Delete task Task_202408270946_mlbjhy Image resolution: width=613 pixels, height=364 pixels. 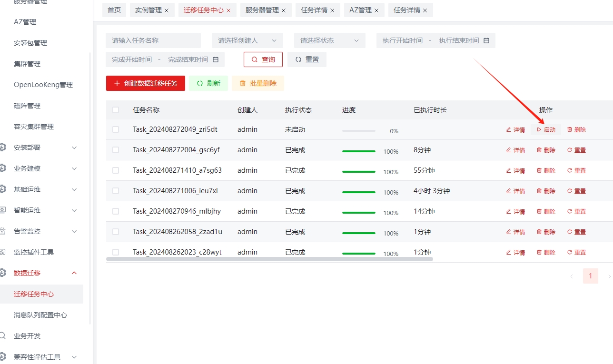[546, 211]
